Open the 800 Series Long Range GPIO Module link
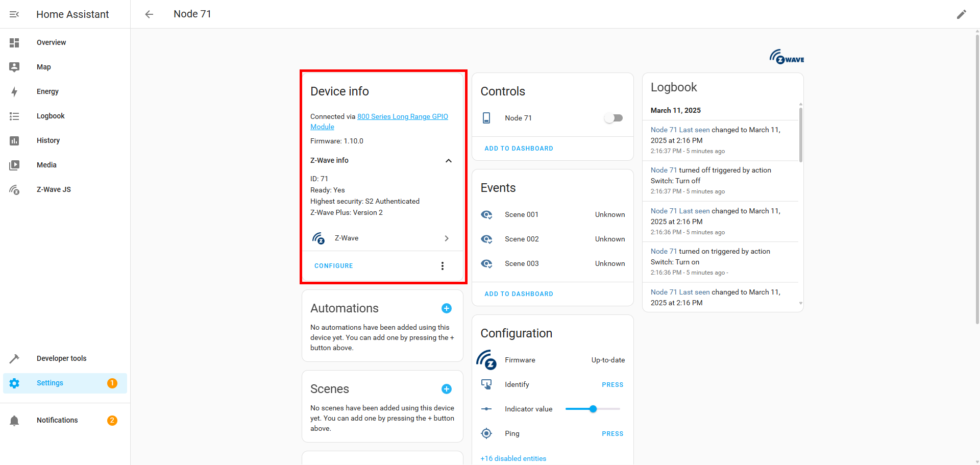 coord(402,117)
